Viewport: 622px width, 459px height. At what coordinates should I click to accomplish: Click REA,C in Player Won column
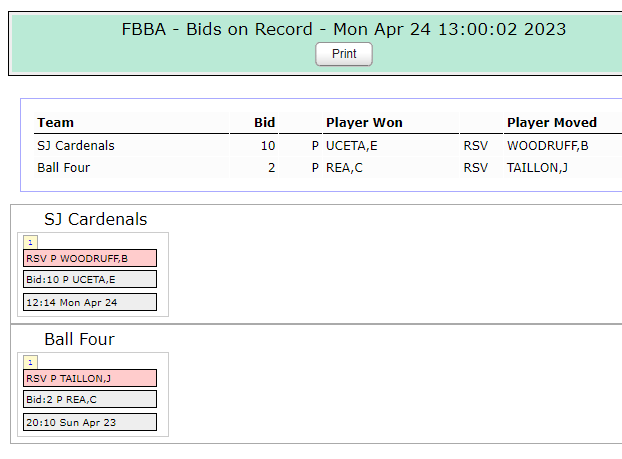click(344, 168)
